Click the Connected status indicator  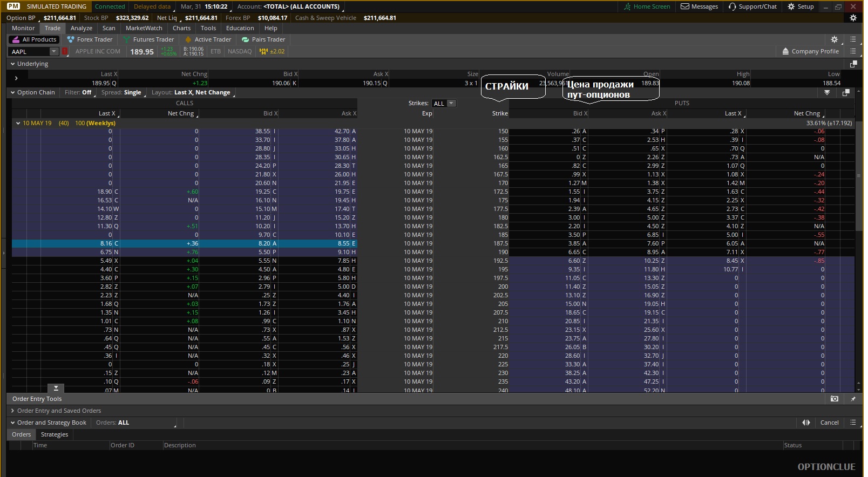tap(110, 6)
